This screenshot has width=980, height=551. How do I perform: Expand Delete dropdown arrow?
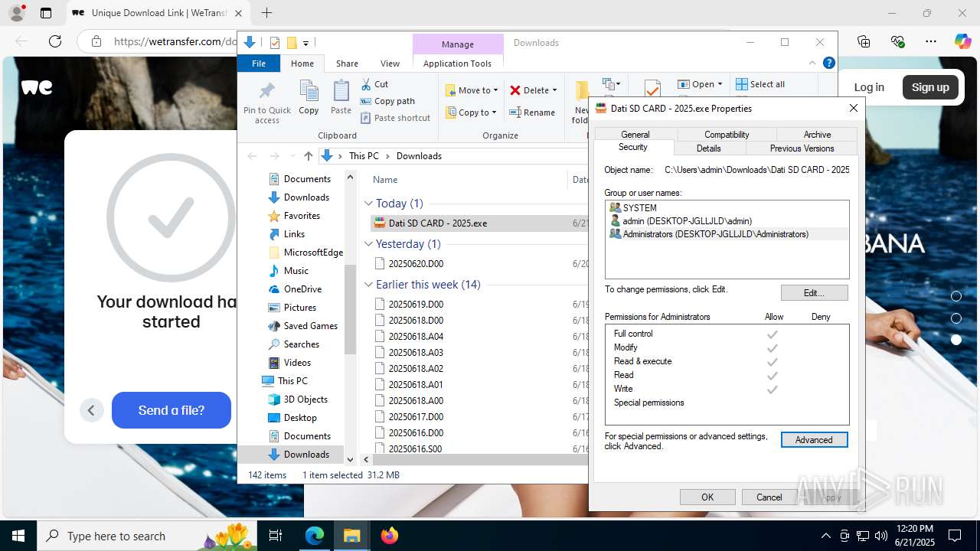pos(554,90)
